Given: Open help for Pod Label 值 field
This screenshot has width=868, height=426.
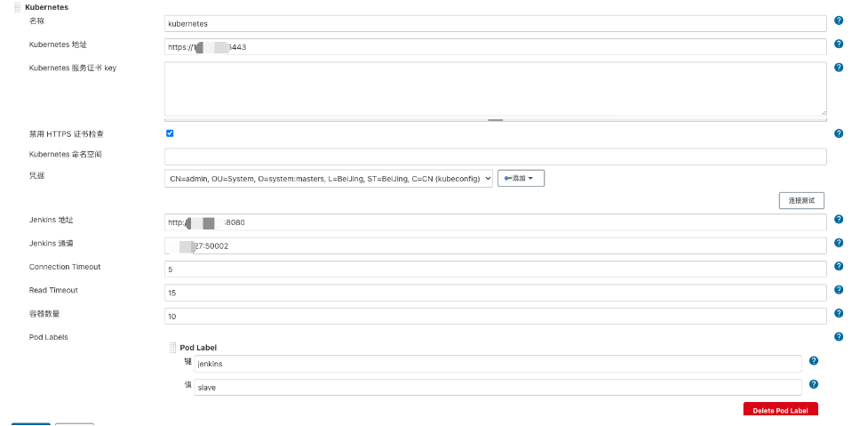Looking at the screenshot, I should click(x=814, y=384).
